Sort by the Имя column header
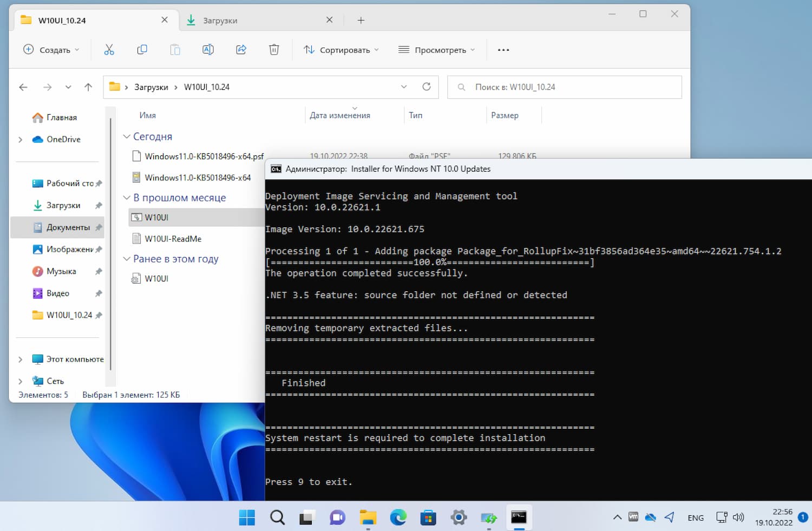The width and height of the screenshot is (812, 531). [x=148, y=115]
